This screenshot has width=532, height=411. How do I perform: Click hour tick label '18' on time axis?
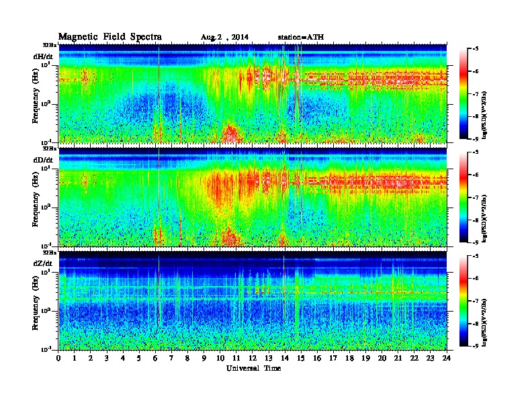(349, 359)
